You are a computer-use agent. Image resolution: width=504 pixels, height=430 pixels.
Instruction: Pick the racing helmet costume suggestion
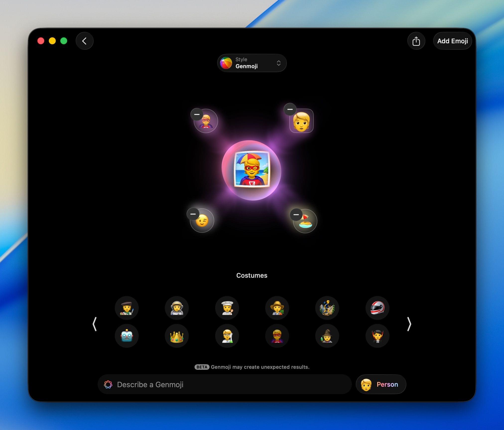click(378, 308)
